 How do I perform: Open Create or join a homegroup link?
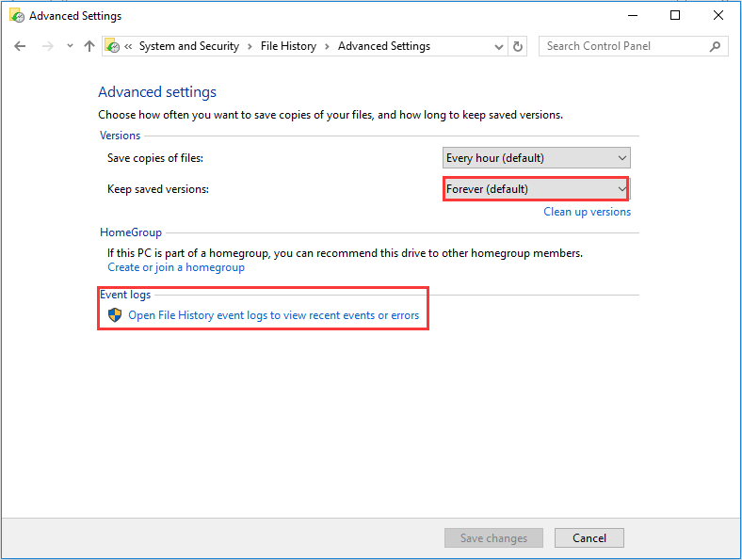[176, 267]
